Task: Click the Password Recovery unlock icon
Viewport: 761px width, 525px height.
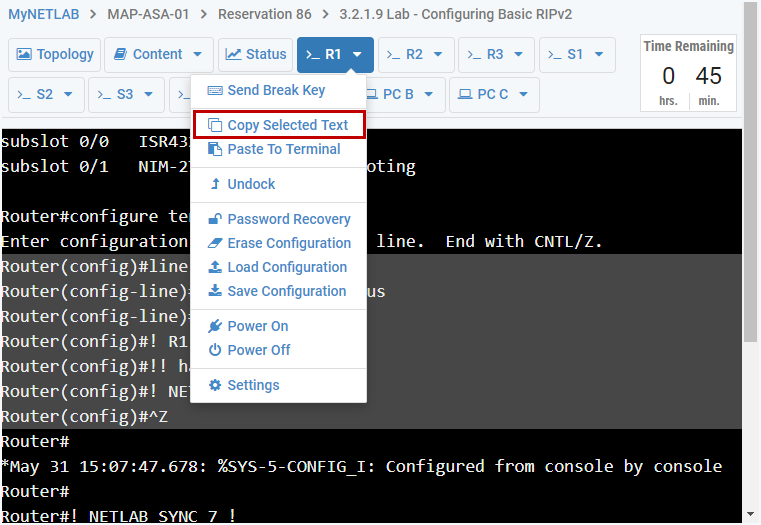Action: click(x=215, y=220)
